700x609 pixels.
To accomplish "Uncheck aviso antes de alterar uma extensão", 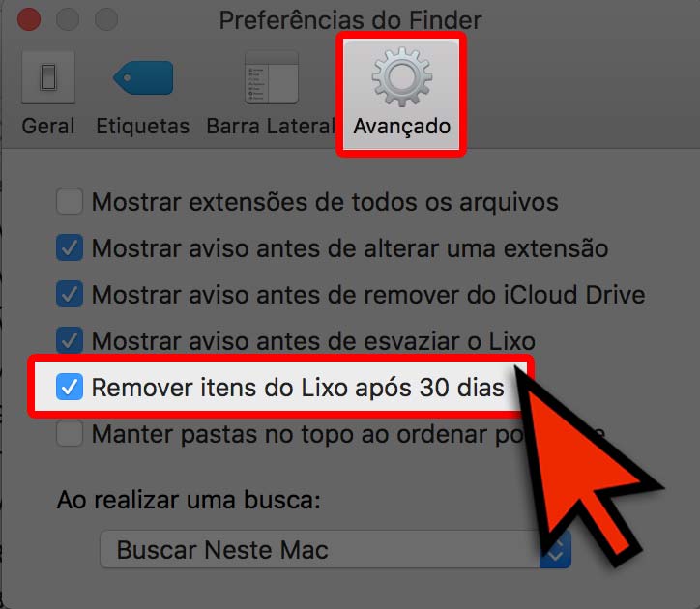I will 70,247.
